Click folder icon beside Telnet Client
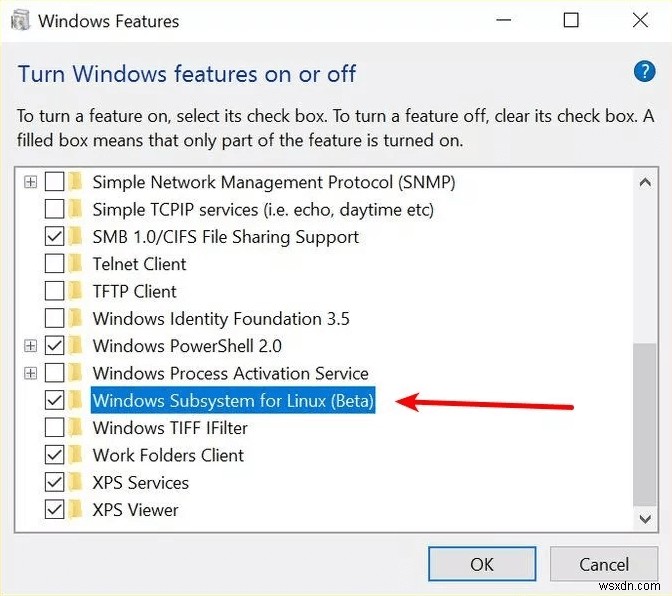Screen dimensions: 672x596 (75, 264)
